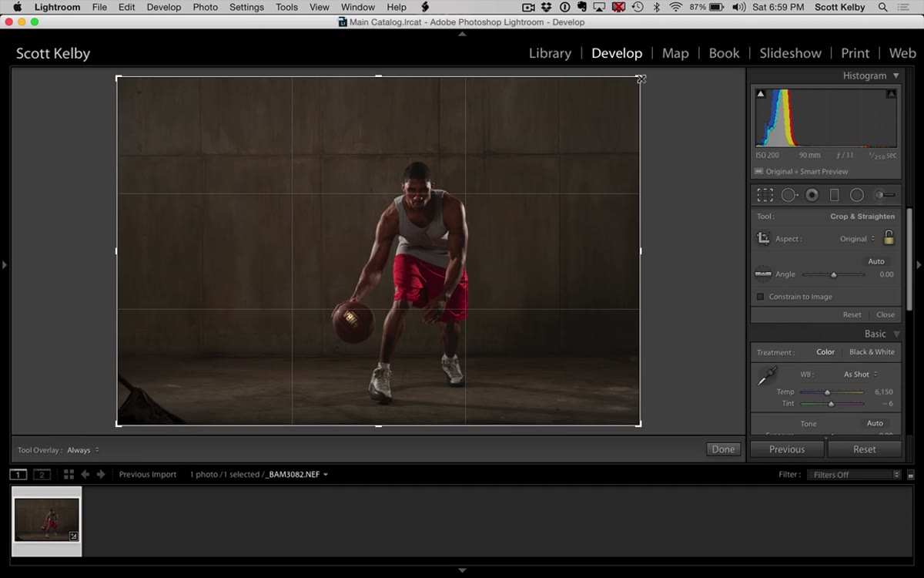
Task: Open the Apple menu
Action: 17,7
